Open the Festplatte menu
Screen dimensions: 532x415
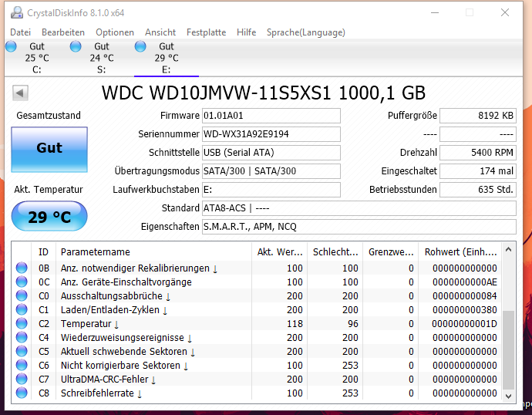pos(207,32)
